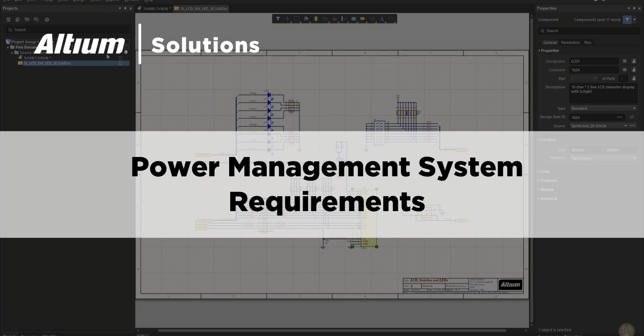Open Projects panel settings gear
Screen dimensions: 644x336
click(x=47, y=20)
